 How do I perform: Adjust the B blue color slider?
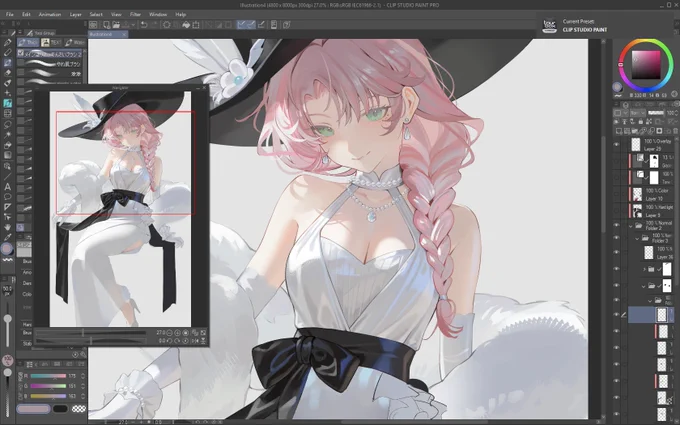[x=48, y=396]
